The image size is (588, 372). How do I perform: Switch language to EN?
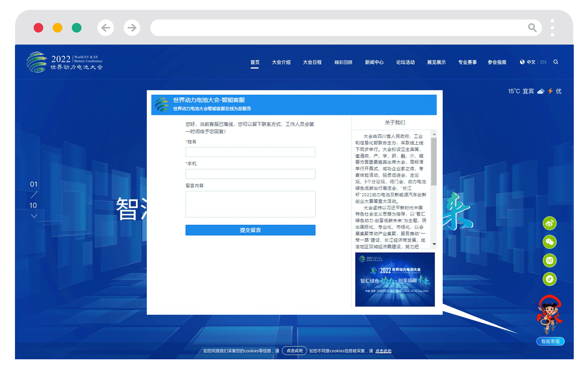(x=543, y=62)
